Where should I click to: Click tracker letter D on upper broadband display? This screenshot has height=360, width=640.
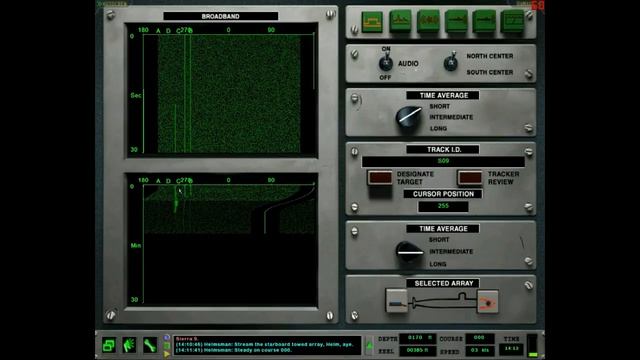point(168,31)
